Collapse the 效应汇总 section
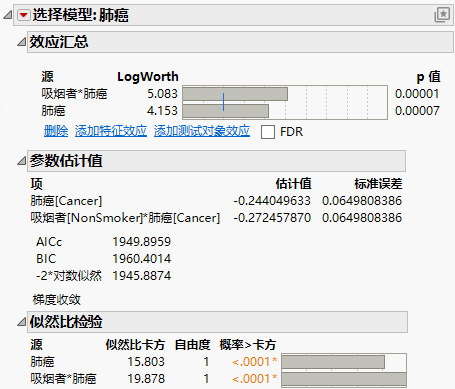The width and height of the screenshot is (455, 389). coord(22,42)
